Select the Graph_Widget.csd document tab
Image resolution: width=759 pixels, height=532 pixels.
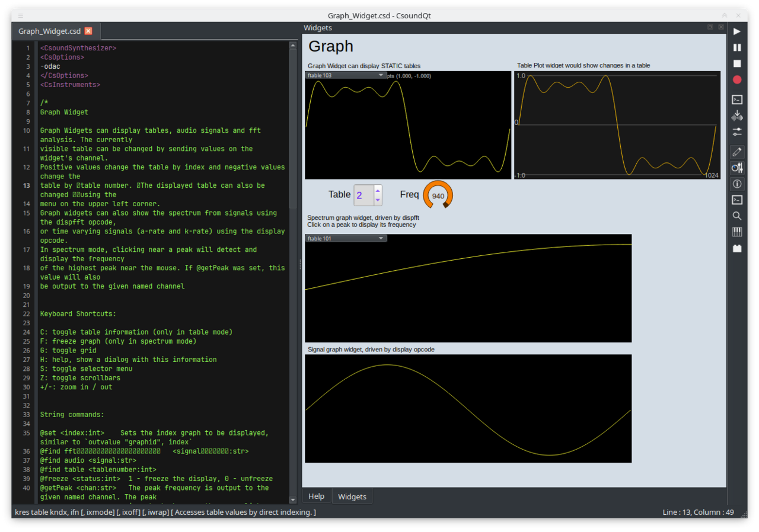[56, 31]
